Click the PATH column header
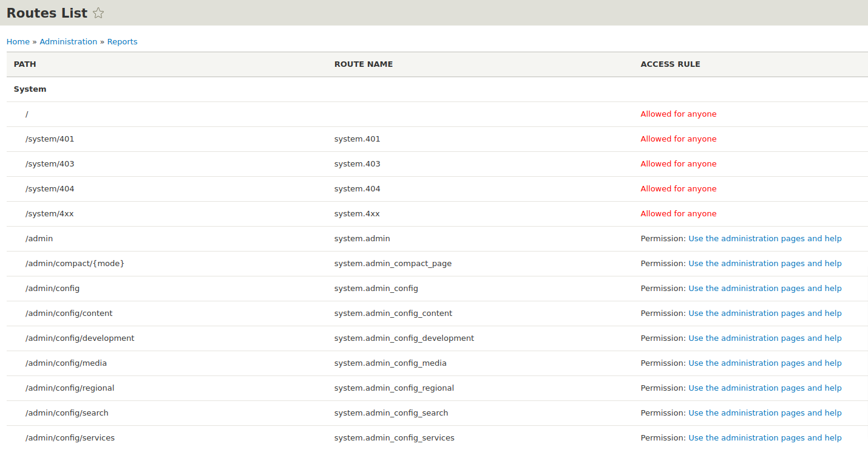This screenshot has width=868, height=449. coord(25,64)
